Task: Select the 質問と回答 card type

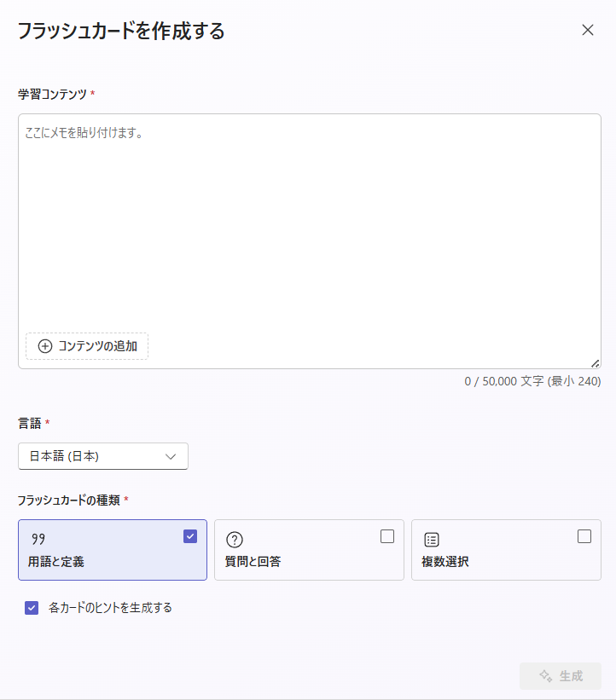Action: tap(309, 550)
